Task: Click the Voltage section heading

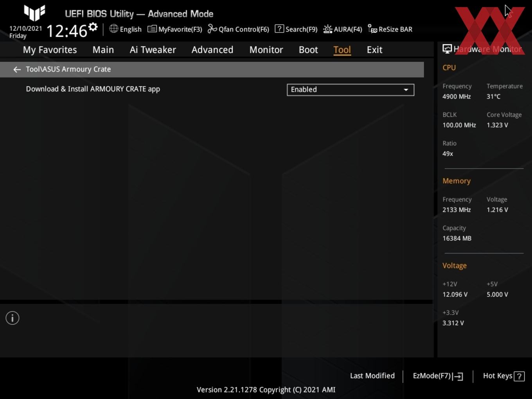Action: (x=455, y=266)
